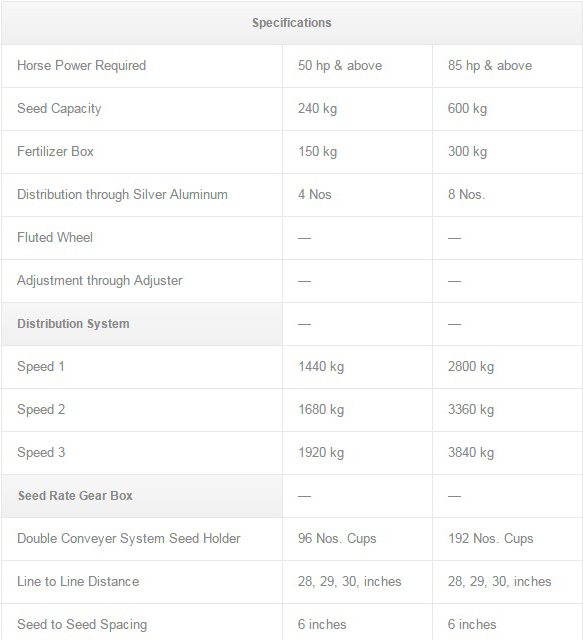This screenshot has height=640, width=583.
Task: Select the Fluted Wheel row label
Action: (55, 238)
